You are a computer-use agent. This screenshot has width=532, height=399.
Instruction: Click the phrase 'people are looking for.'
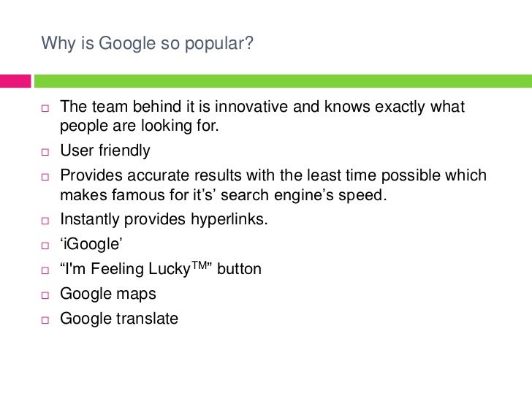(x=140, y=126)
